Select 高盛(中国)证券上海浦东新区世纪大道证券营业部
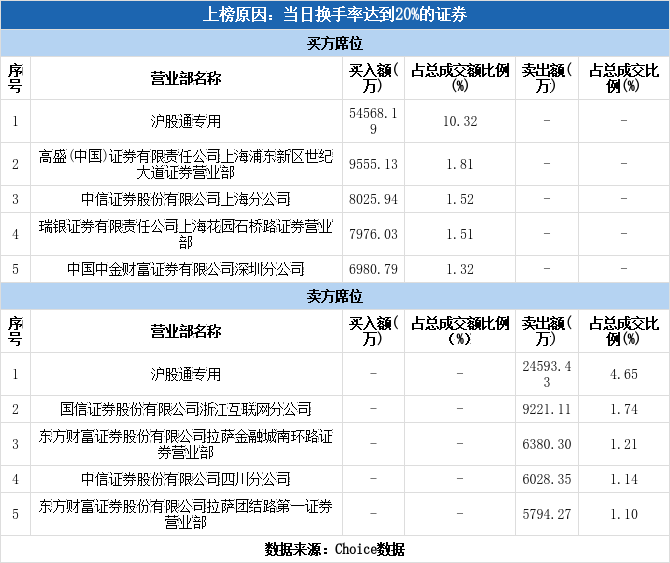This screenshot has width=670, height=563. point(186,164)
